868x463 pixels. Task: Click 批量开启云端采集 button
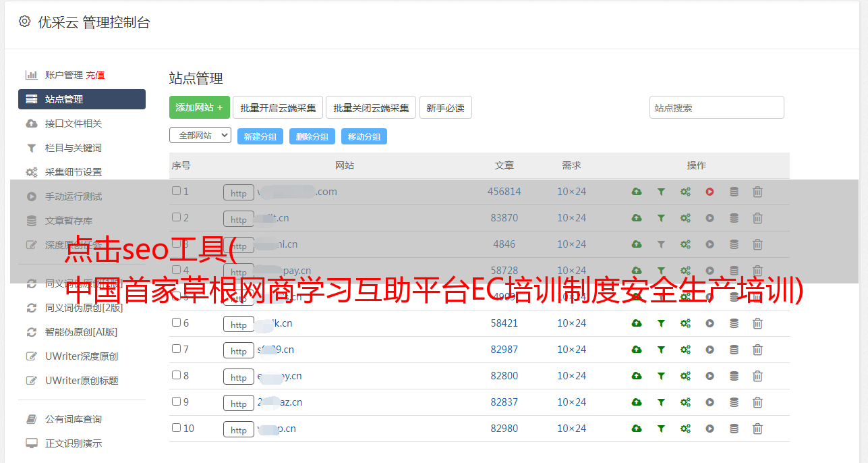(x=278, y=107)
